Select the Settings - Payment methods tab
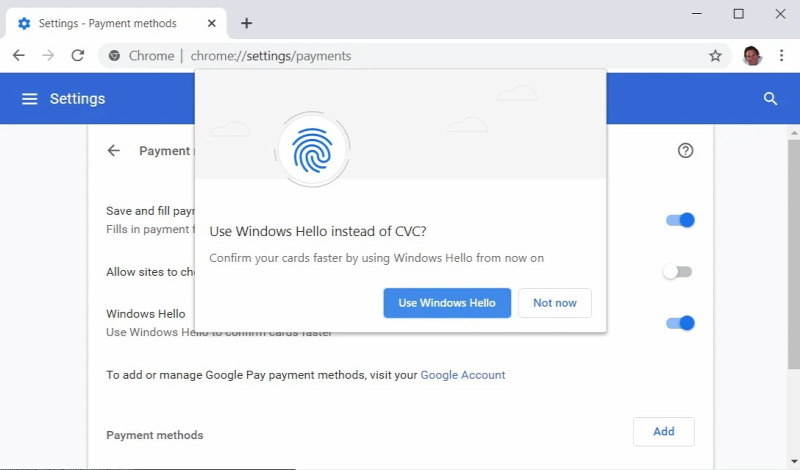This screenshot has height=470, width=800. [x=115, y=23]
